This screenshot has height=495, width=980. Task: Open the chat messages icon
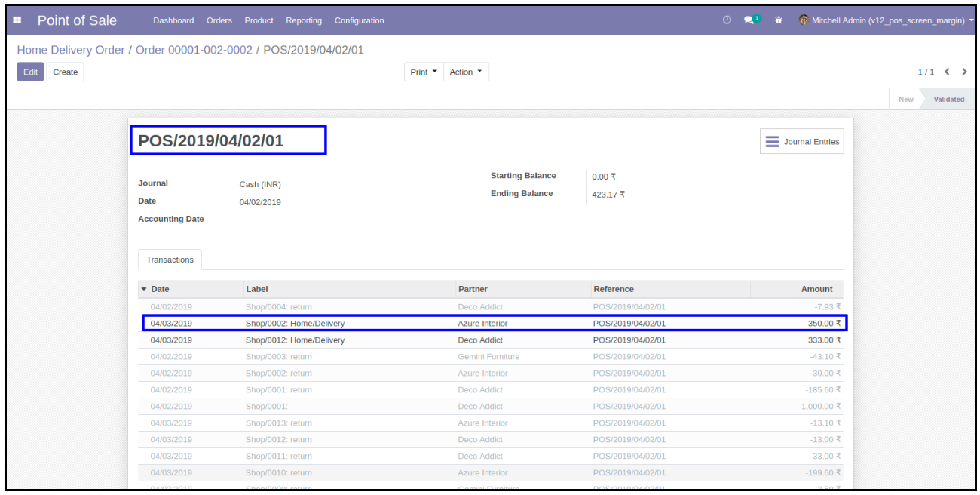[751, 20]
